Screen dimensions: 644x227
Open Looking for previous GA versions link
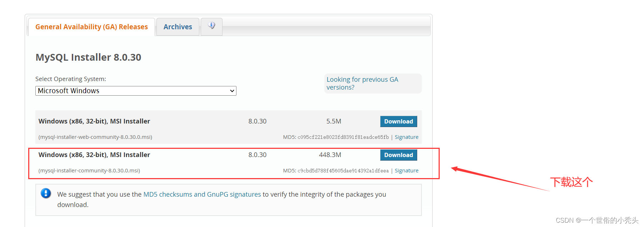pyautogui.click(x=362, y=83)
